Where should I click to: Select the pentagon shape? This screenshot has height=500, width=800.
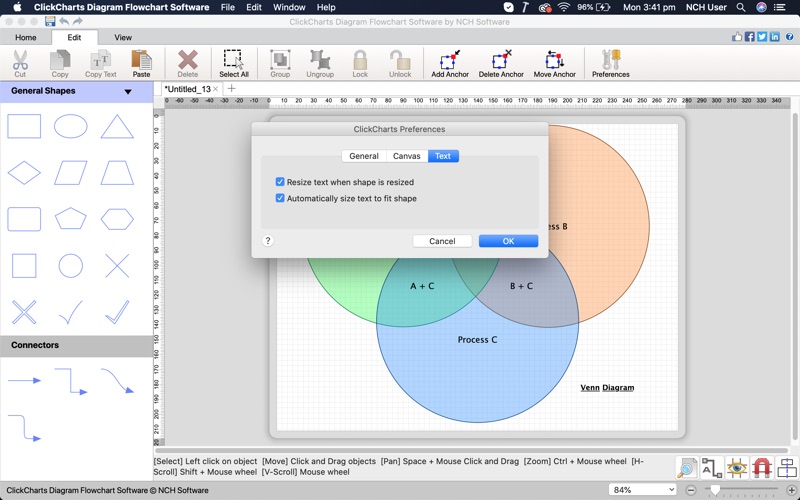point(70,219)
